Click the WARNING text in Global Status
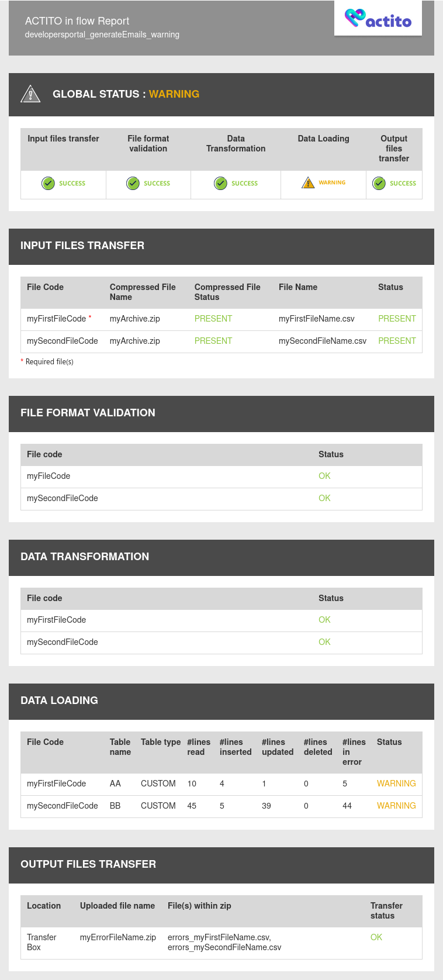Screen dimensions: 443x980 [x=174, y=94]
